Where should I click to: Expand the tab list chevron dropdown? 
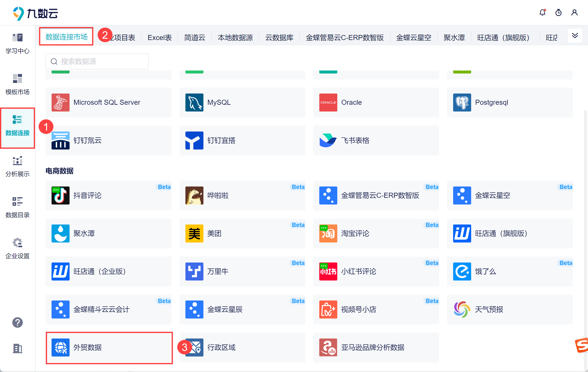pos(575,35)
